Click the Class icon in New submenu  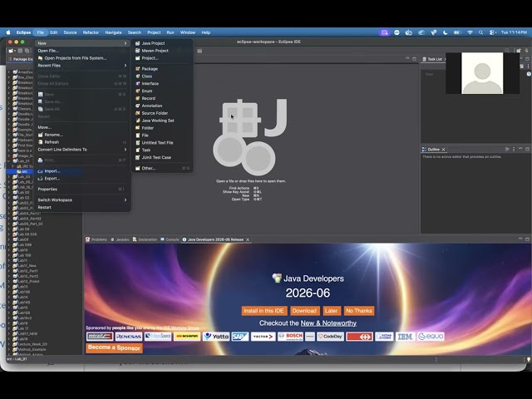point(138,76)
